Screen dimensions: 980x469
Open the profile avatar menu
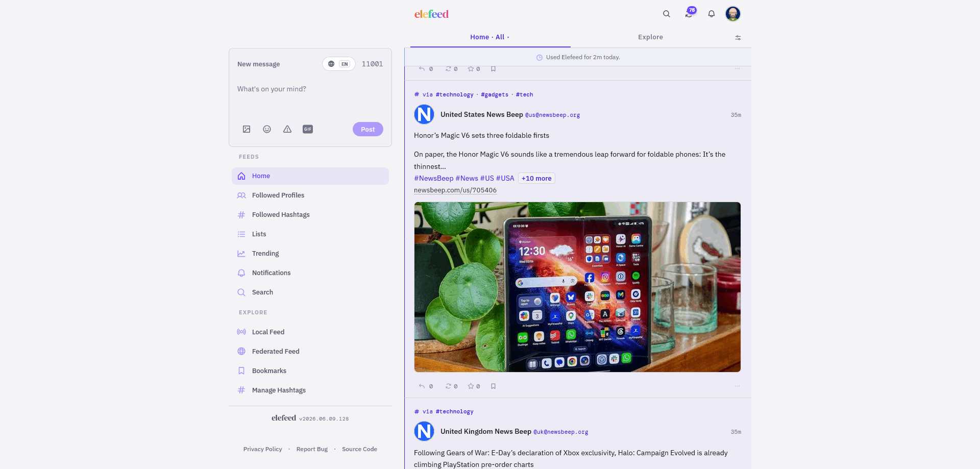[733, 14]
